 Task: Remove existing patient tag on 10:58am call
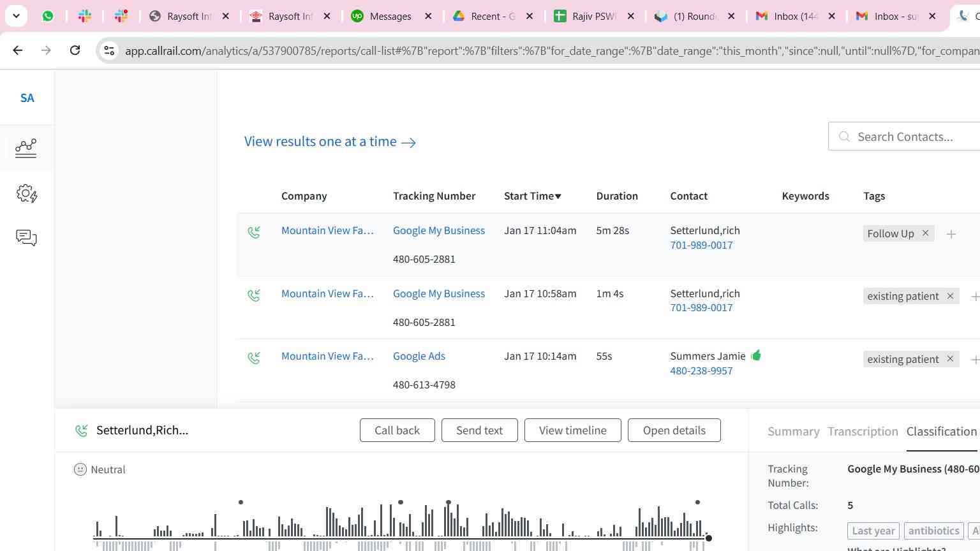click(950, 296)
